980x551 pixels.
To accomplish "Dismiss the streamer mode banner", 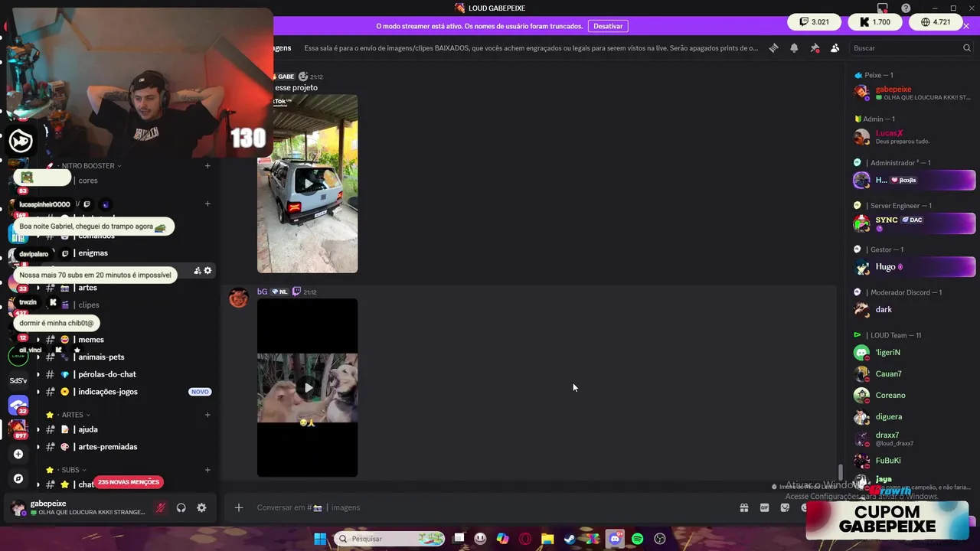I will [x=966, y=26].
